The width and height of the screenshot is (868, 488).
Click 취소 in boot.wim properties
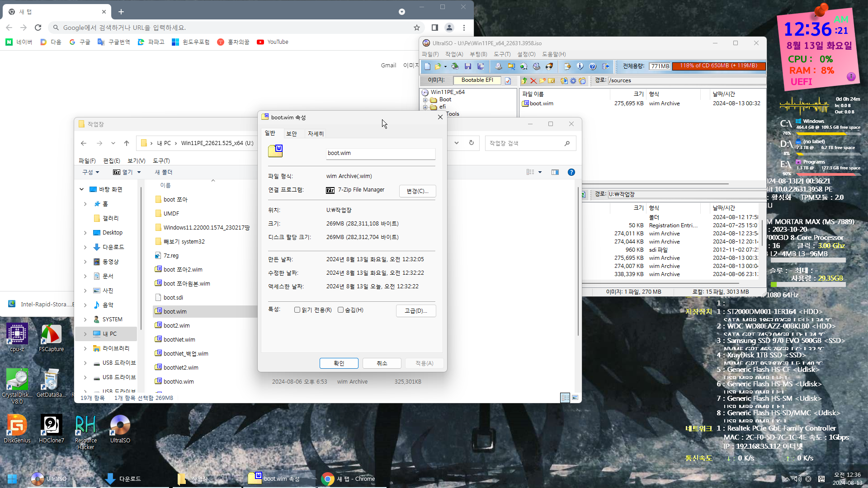[x=382, y=363]
